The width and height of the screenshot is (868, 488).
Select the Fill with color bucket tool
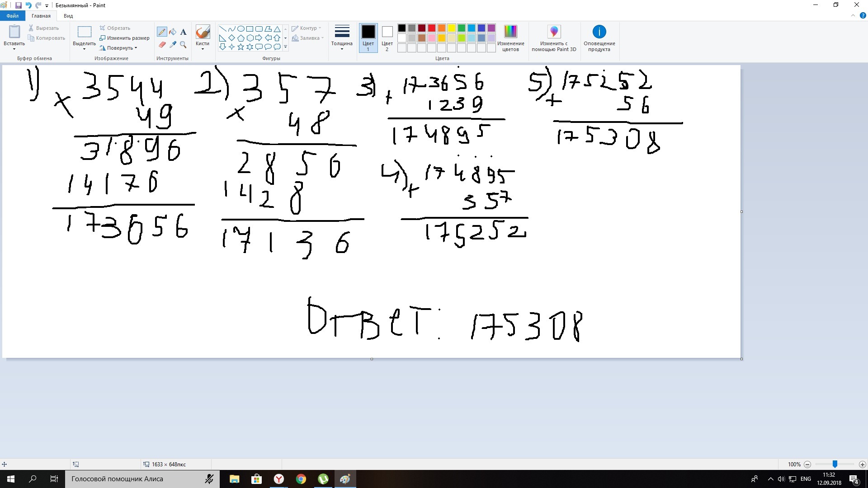click(x=173, y=32)
